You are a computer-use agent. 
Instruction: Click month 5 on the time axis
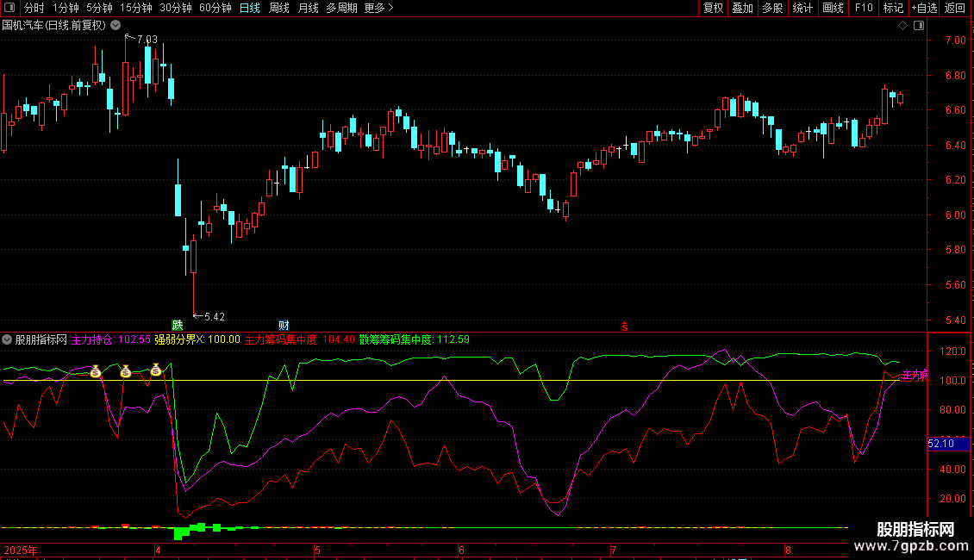(317, 550)
